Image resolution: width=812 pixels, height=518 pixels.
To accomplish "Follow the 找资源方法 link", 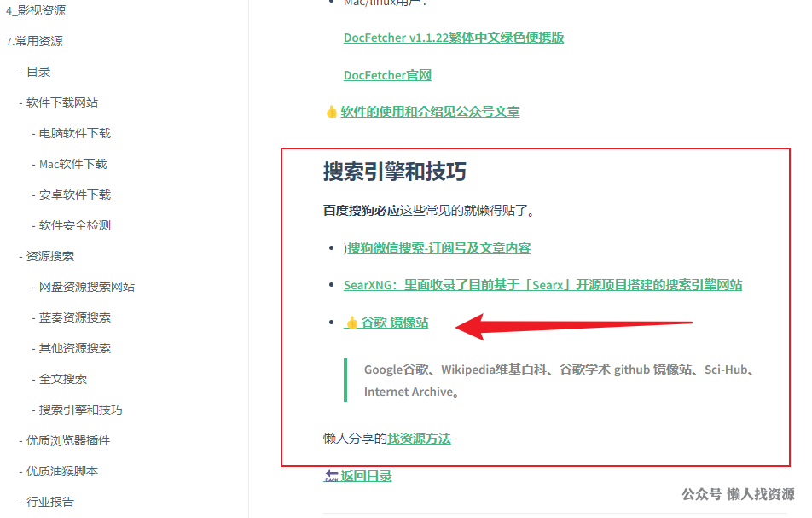I will [419, 439].
